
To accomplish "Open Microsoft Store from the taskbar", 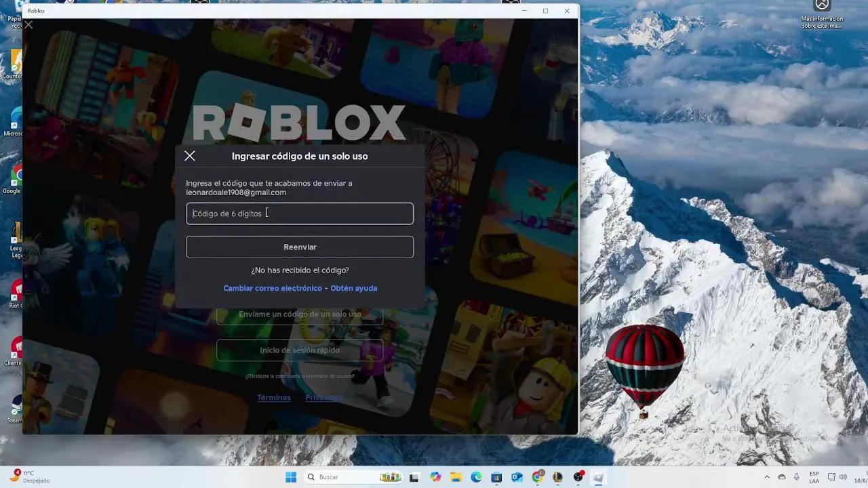I will coord(496,477).
